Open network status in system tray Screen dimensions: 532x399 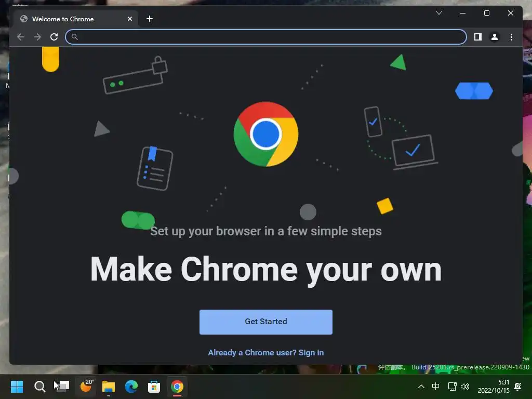[x=452, y=387]
